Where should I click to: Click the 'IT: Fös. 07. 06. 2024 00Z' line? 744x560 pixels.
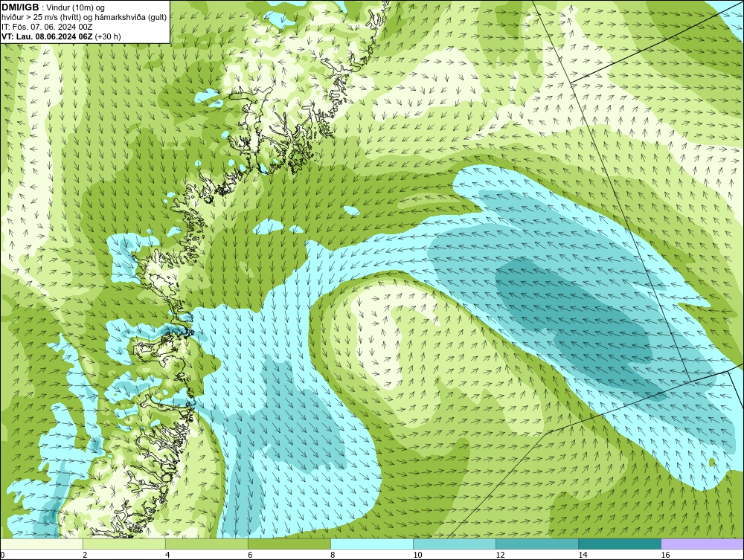[46, 27]
